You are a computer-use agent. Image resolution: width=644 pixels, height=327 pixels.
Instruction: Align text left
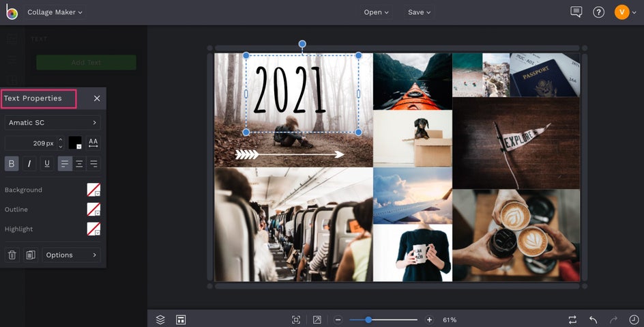pos(65,164)
